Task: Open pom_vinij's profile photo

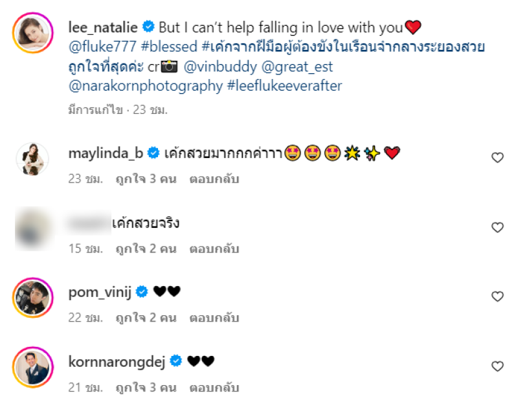Action: click(x=32, y=297)
